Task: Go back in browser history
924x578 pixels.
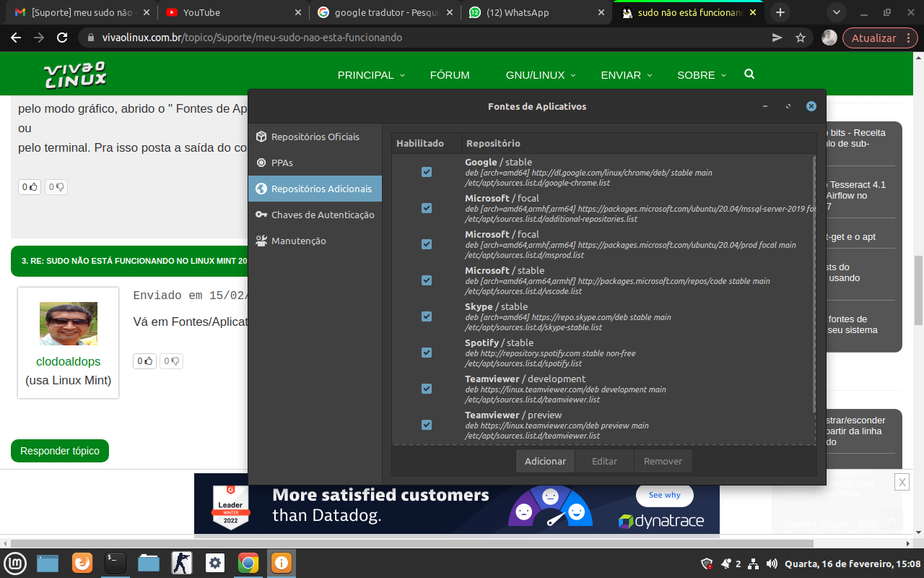Action: (x=17, y=38)
